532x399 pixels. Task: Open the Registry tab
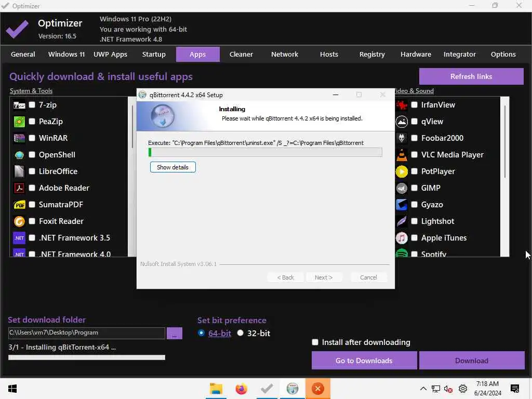pos(372,54)
